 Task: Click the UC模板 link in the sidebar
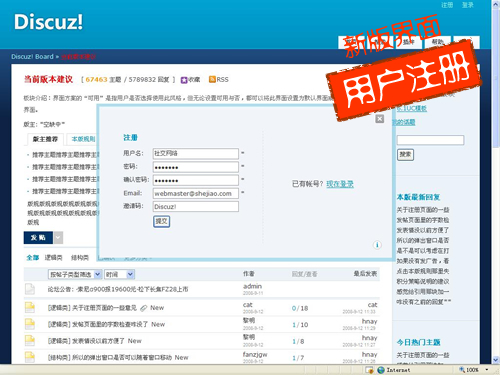pos(412,108)
